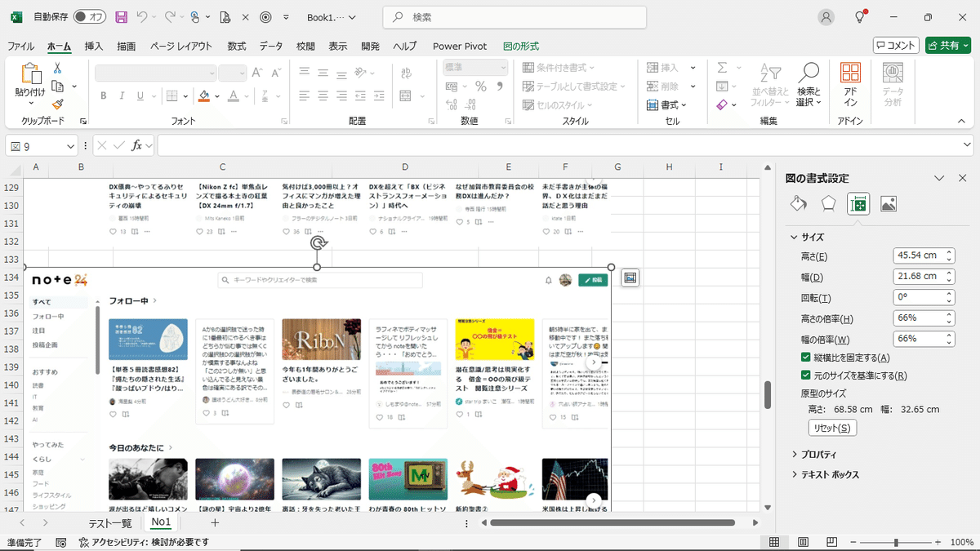Switch to Page Layout view in status bar
The height and width of the screenshot is (551, 980).
805,542
